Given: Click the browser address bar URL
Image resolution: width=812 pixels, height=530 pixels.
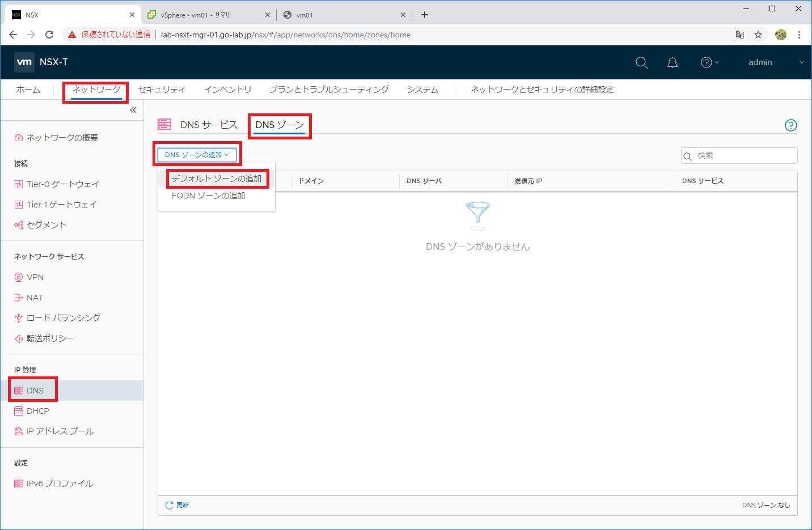Looking at the screenshot, I should point(286,35).
